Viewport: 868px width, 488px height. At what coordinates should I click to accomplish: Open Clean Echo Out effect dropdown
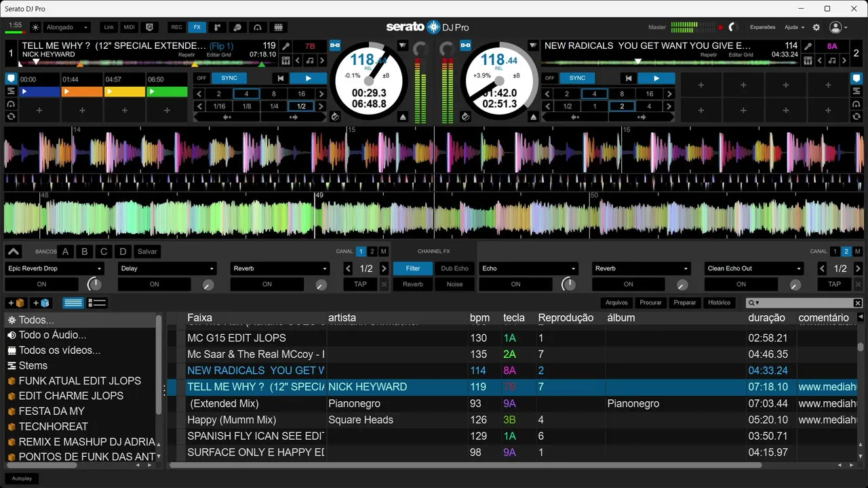754,268
